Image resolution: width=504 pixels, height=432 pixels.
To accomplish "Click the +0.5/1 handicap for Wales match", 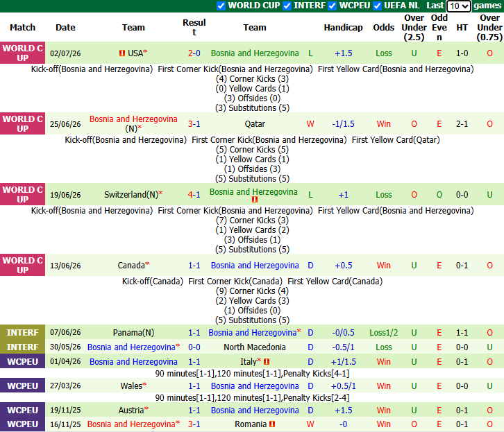I will point(343,386).
